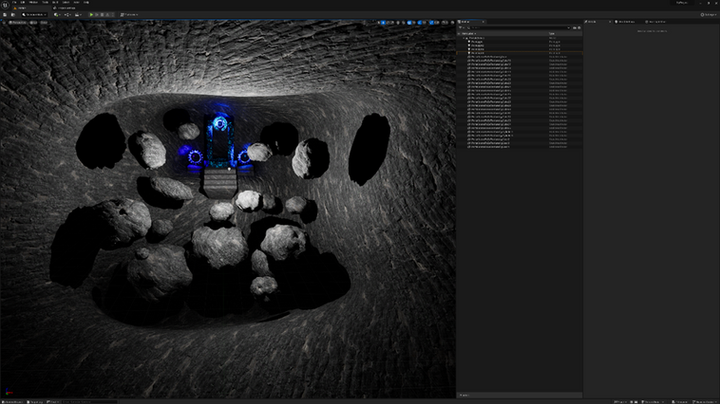Open the Output Log
The image size is (720, 404).
pos(35,402)
